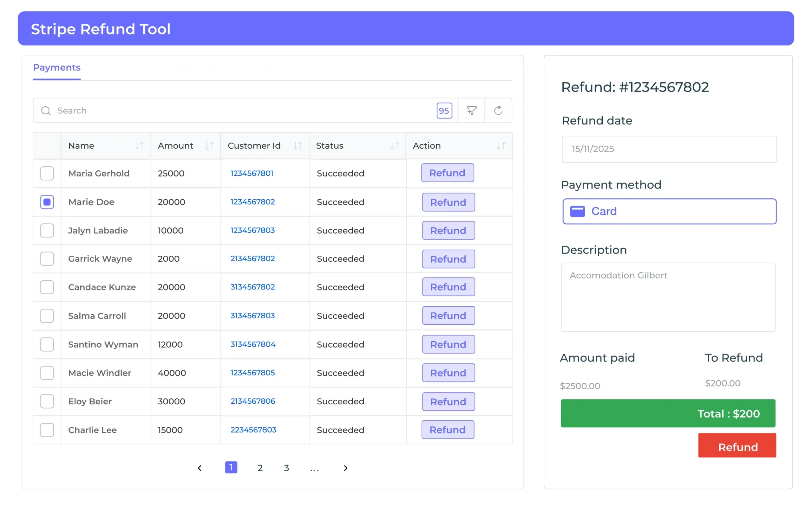Check the checkbox on Maria Gerhold's row
The image size is (812, 506).
pos(47,173)
